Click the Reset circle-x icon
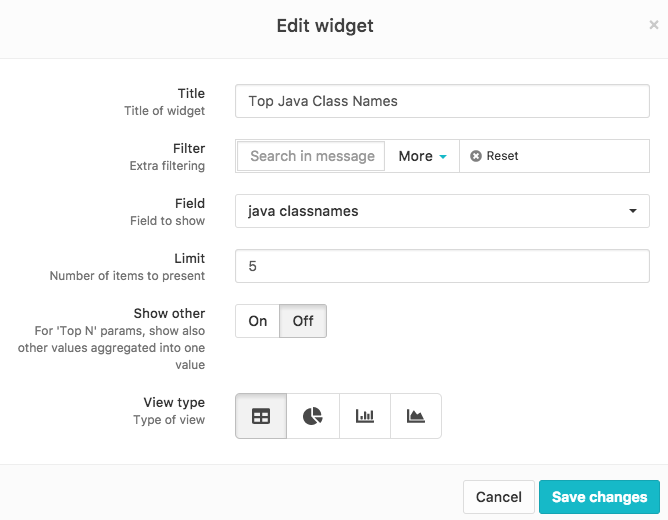The width and height of the screenshot is (668, 520). tap(475, 156)
